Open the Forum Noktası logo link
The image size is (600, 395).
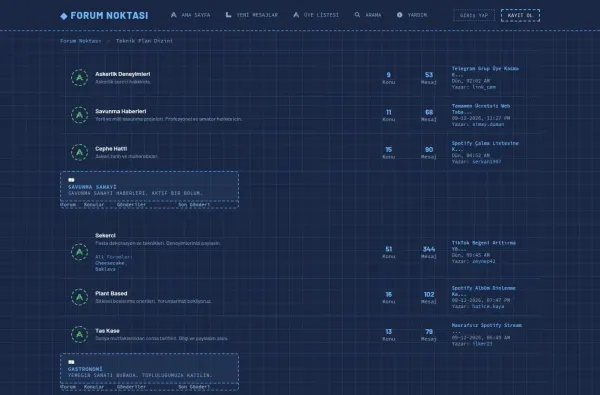click(x=104, y=16)
